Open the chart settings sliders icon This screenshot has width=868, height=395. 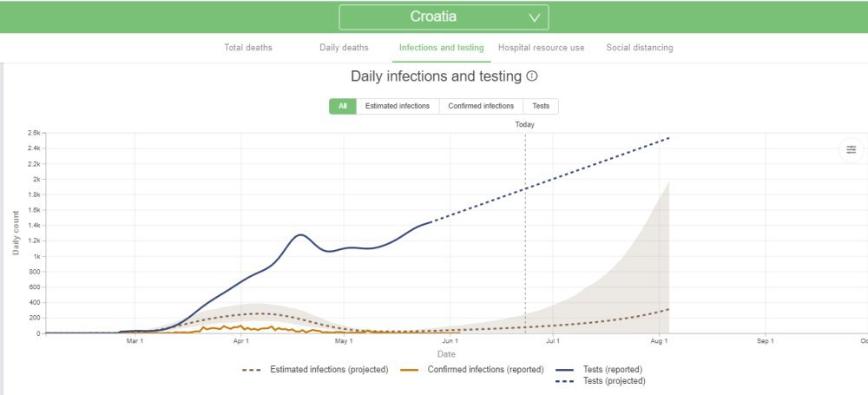[x=852, y=149]
